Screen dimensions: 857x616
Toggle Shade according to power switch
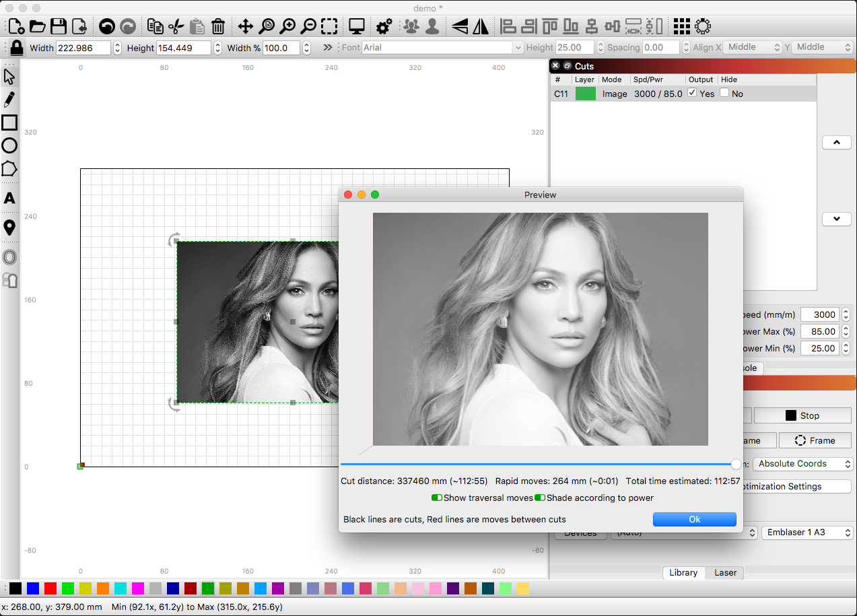coord(539,498)
